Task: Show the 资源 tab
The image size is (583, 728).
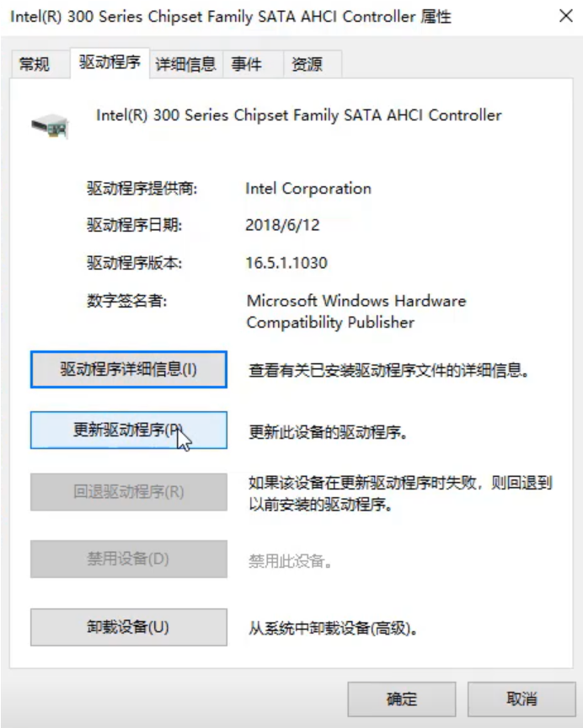Action: click(307, 64)
